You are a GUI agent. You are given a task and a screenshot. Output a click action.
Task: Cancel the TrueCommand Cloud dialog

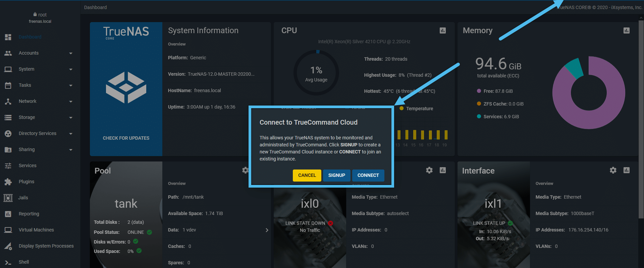point(307,176)
